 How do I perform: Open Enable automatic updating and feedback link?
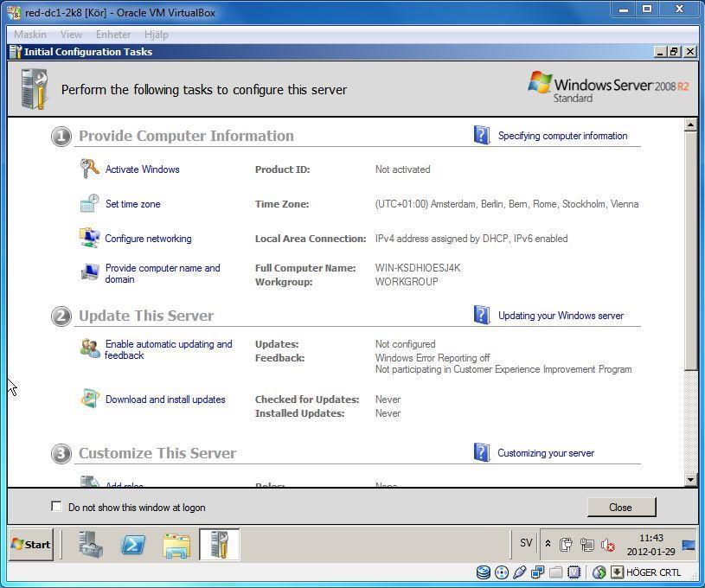168,349
